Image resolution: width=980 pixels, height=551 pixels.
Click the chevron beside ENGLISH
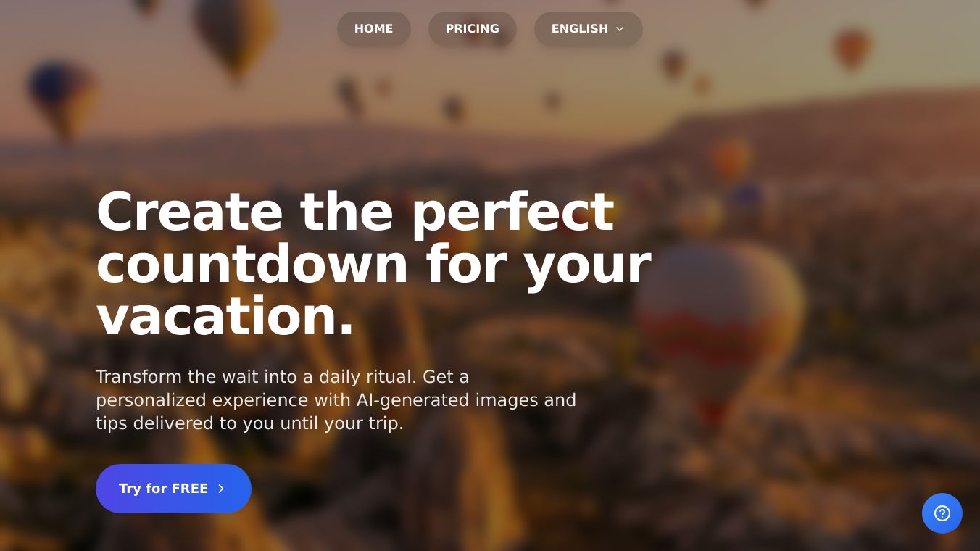[620, 29]
